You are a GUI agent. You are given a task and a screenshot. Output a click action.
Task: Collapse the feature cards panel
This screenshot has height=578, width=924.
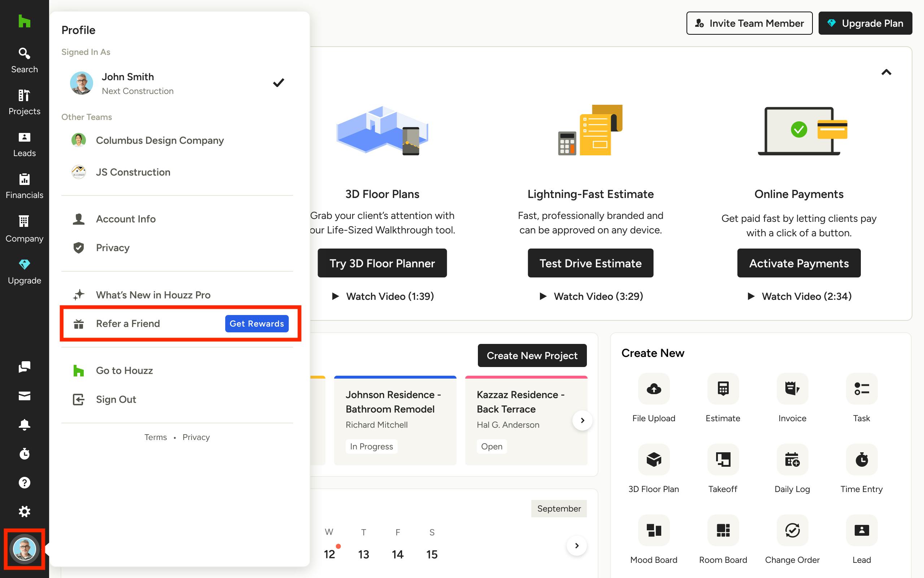point(886,72)
